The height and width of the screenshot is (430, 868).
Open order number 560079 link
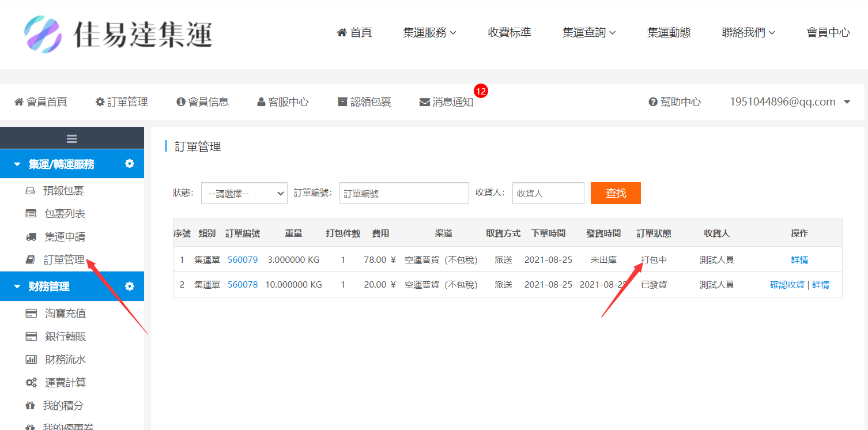(243, 259)
